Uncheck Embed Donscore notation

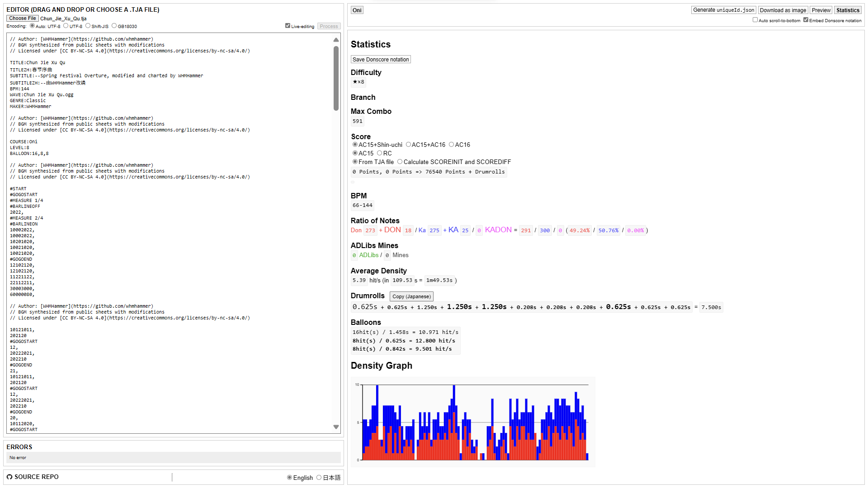(x=806, y=20)
